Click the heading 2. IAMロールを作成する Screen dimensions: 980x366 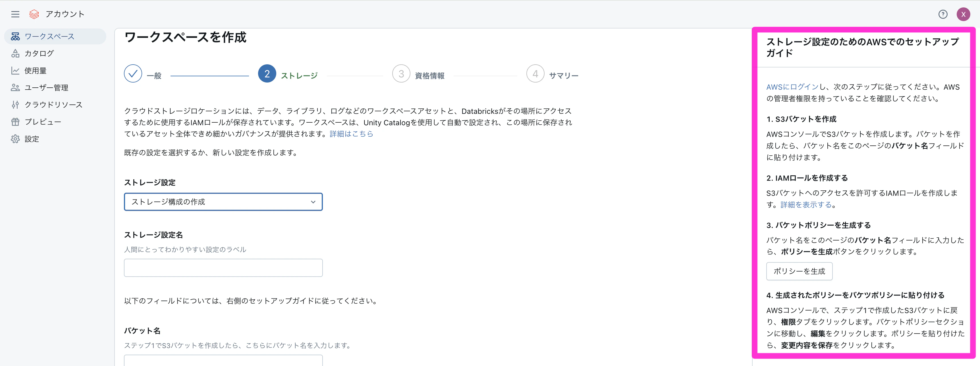pyautogui.click(x=807, y=178)
